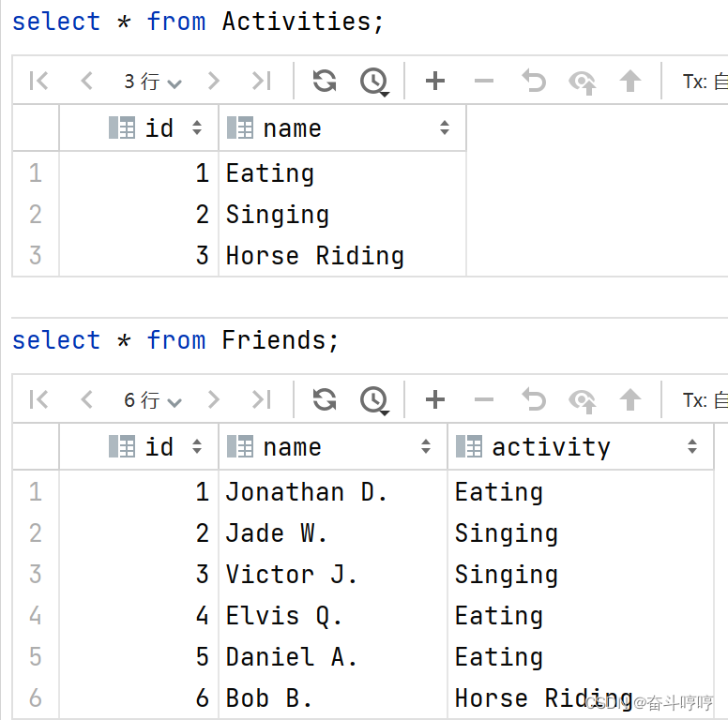Click next page arrow in Activities toolbar
The image size is (728, 720).
coord(213,82)
